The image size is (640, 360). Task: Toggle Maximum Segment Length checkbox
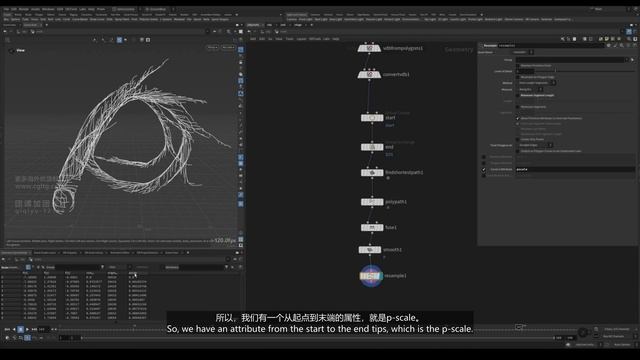point(518,95)
